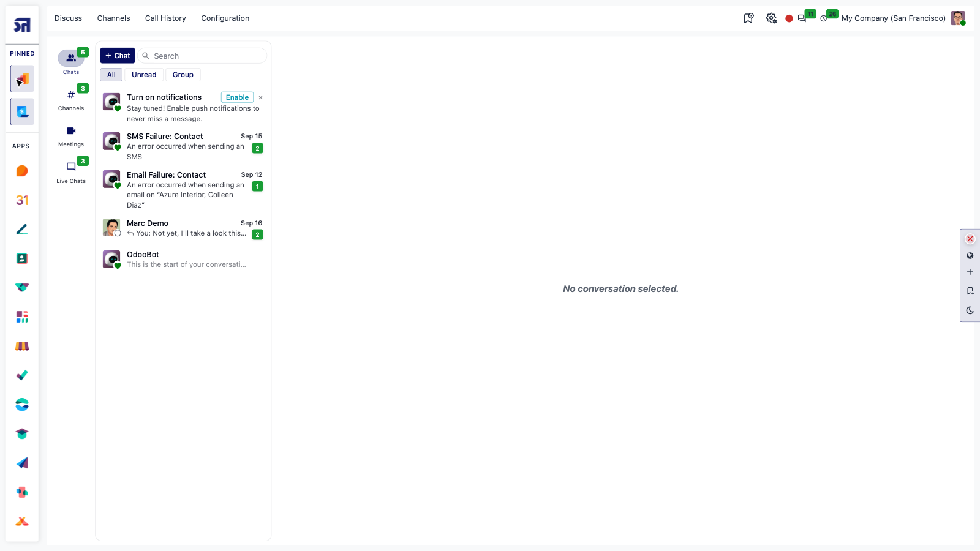This screenshot has height=551, width=980.
Task: Click Enable for push notifications
Action: [237, 97]
